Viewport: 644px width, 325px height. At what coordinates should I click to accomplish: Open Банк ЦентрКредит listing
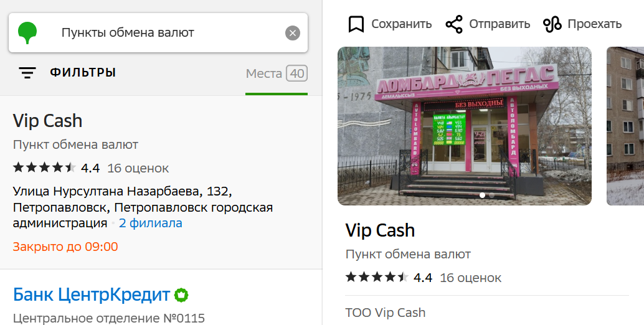[x=91, y=294]
